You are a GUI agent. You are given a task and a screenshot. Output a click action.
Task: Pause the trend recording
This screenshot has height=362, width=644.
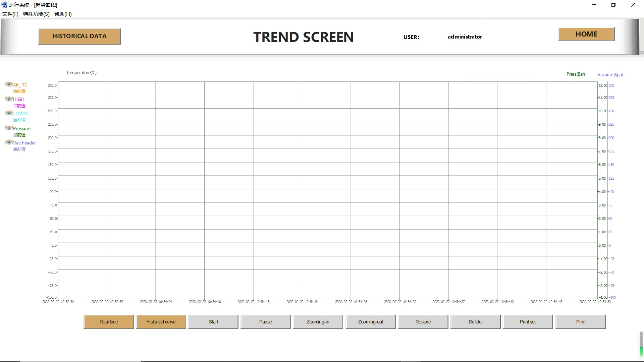coord(265,322)
